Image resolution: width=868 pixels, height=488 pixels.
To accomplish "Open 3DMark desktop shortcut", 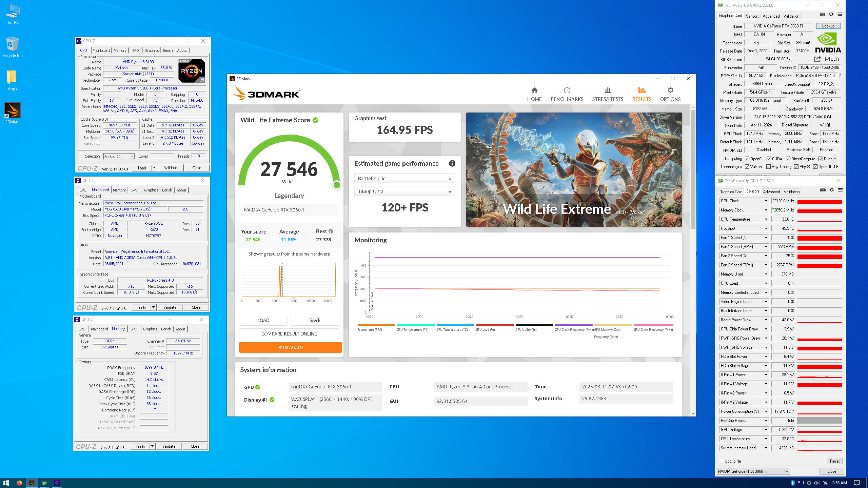I will pos(12,113).
